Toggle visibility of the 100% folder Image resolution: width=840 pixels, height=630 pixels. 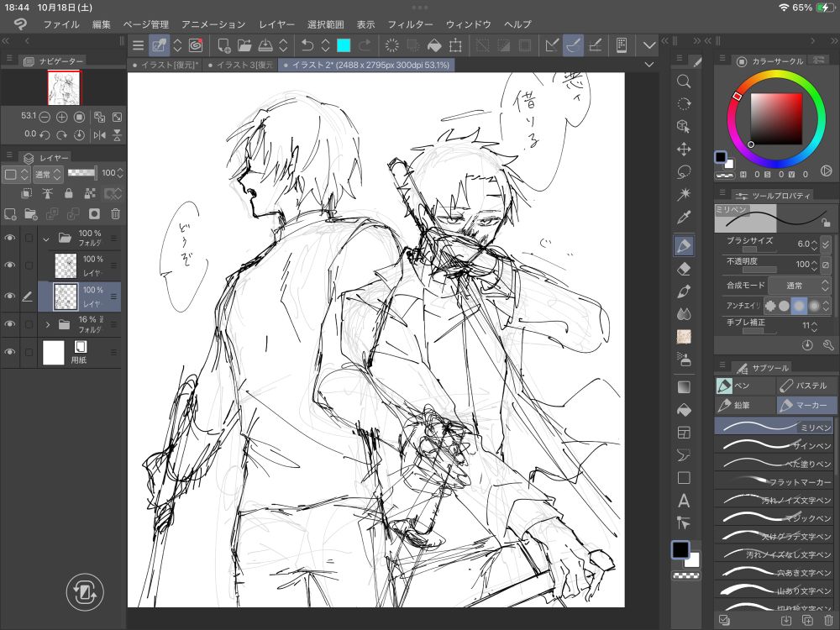point(9,238)
